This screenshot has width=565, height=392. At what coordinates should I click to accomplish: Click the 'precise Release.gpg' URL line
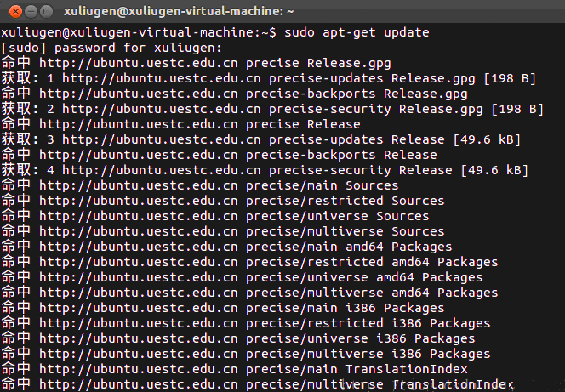pyautogui.click(x=214, y=63)
